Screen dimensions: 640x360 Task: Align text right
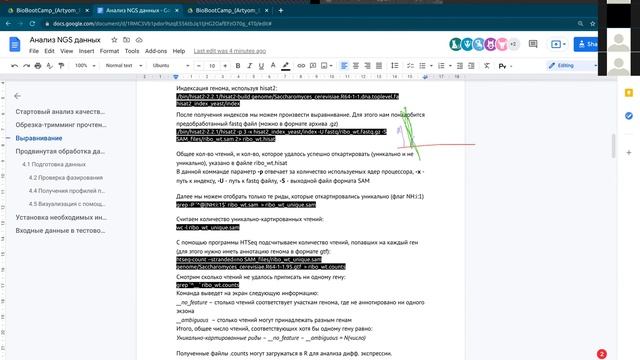[x=367, y=66]
